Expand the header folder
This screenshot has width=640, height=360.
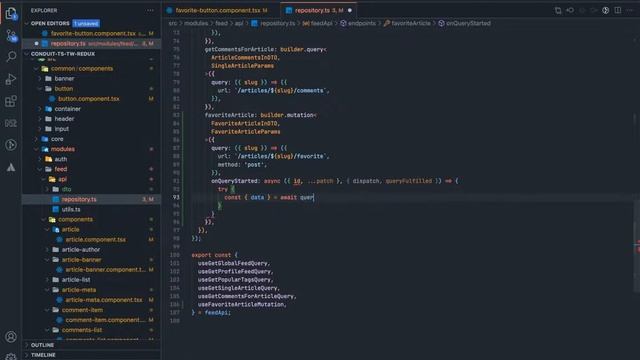click(x=64, y=119)
